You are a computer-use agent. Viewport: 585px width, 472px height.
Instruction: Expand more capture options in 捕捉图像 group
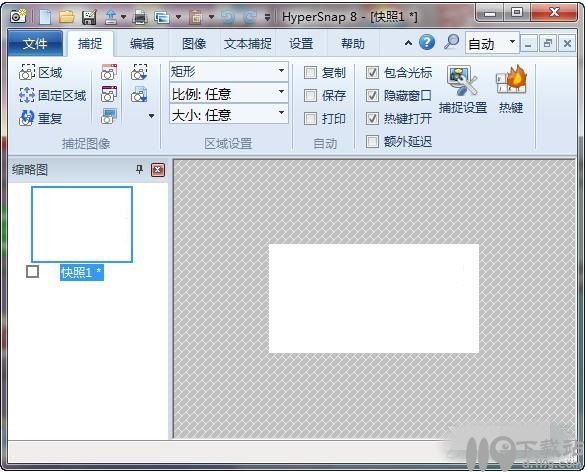(151, 116)
